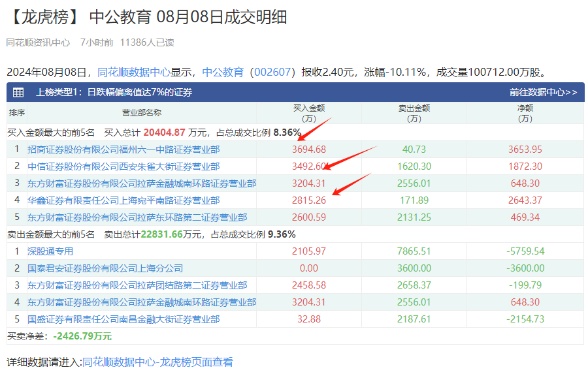Screen dimensions: 588x378
Task: Open 东方财富证券股份有限公司拉萨团结路第二证券营业部 link
Action: tap(137, 285)
